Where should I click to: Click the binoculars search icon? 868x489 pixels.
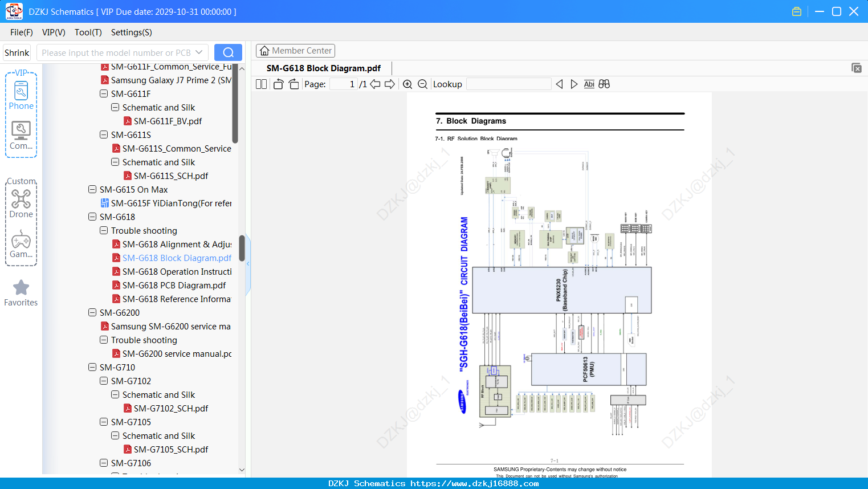point(604,84)
